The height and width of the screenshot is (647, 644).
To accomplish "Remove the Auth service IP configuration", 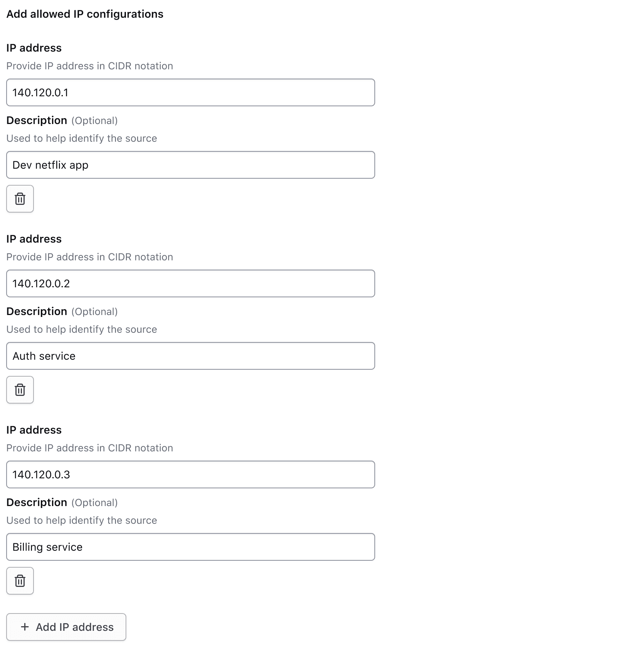I will coord(20,390).
